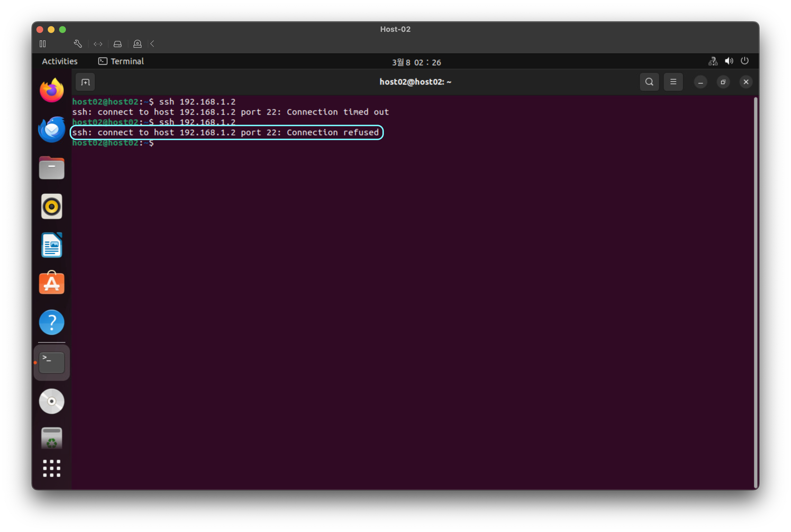Pause the Host-02 virtual machine
The width and height of the screenshot is (791, 532).
tap(43, 44)
